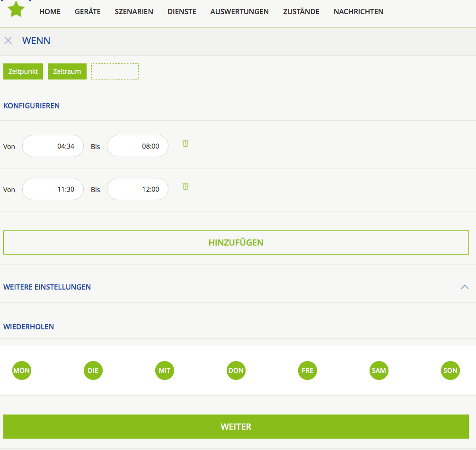
Task: Close the WENN panel with X icon
Action: (x=8, y=41)
